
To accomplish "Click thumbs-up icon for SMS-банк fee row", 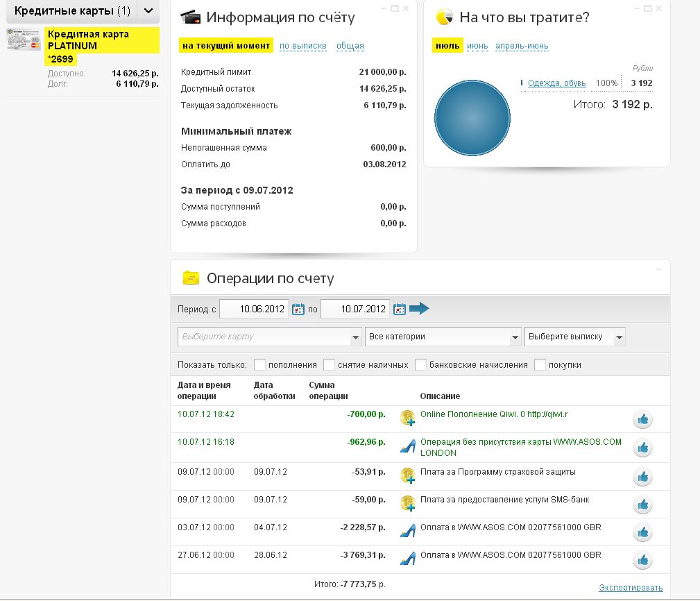I will tap(642, 503).
